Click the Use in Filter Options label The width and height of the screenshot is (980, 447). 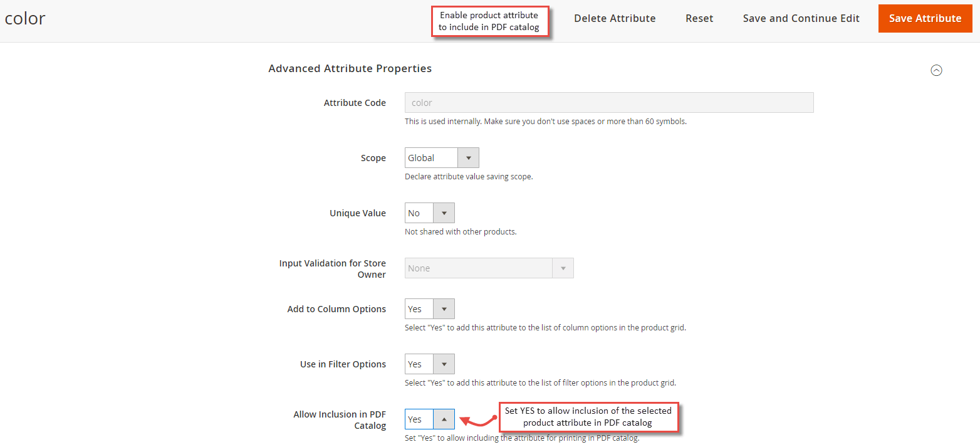(x=343, y=364)
